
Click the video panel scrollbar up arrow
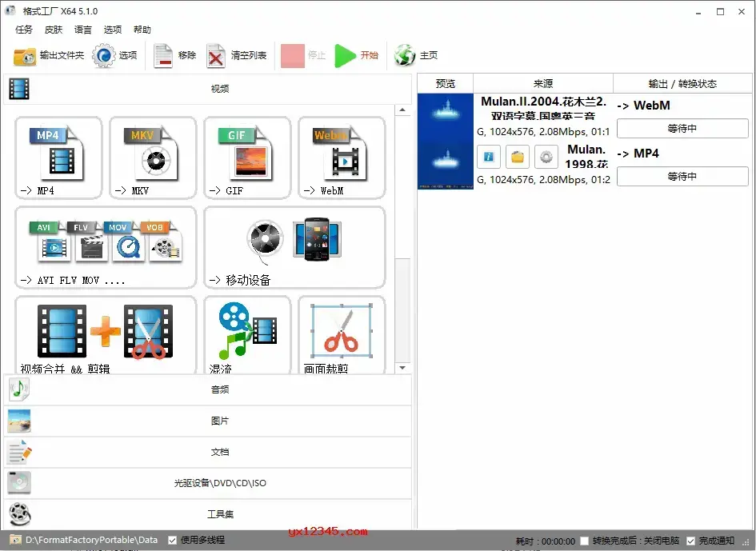coord(402,110)
